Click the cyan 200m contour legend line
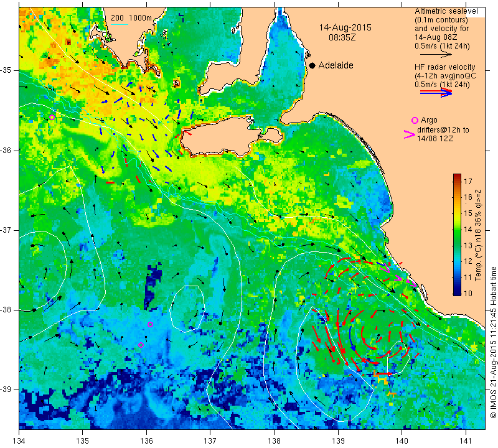498x448 pixels. [120, 24]
